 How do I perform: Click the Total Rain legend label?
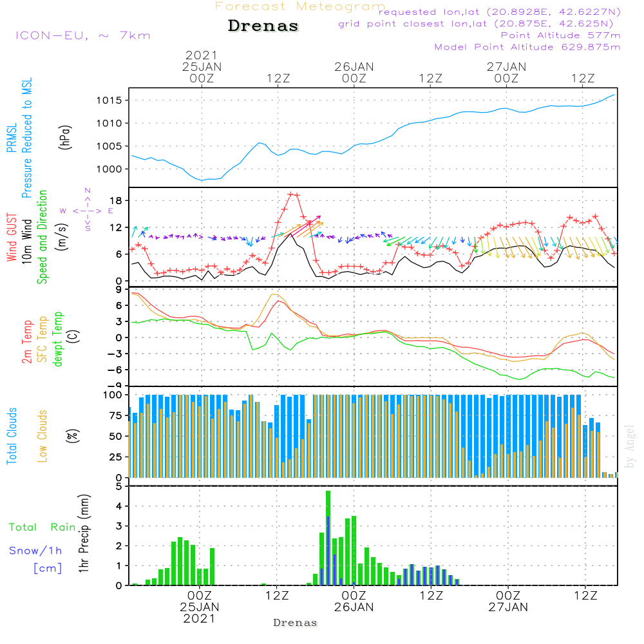[x=43, y=527]
